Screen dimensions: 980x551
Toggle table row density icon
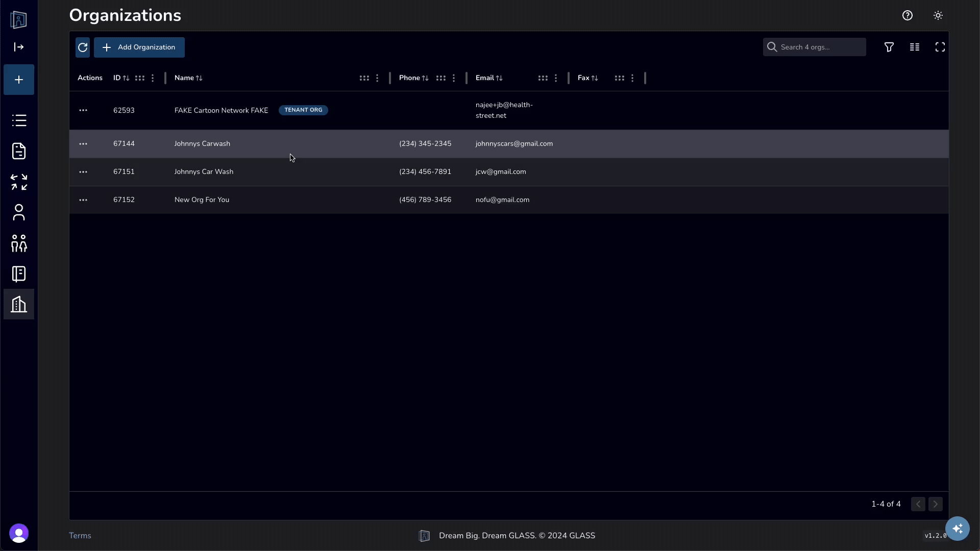pos(914,47)
